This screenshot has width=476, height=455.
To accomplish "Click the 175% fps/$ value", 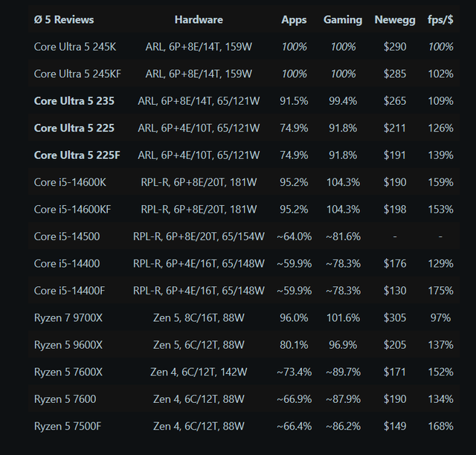I will pos(440,291).
